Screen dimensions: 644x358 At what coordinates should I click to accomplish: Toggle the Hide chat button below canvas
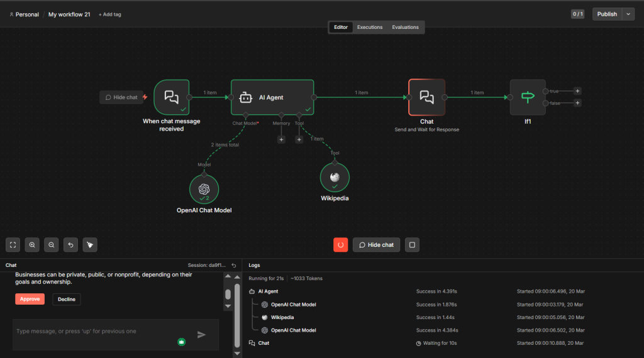tap(377, 245)
